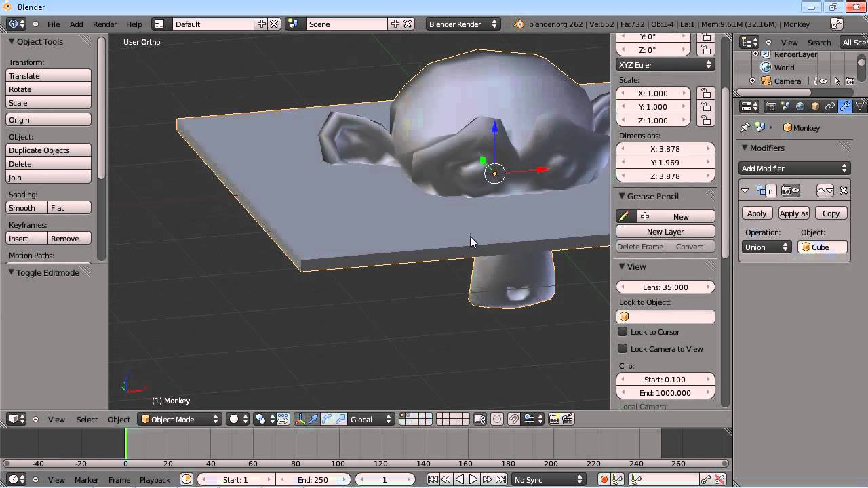Open the timeline Playback menu
This screenshot has width=868, height=488.
click(x=155, y=480)
